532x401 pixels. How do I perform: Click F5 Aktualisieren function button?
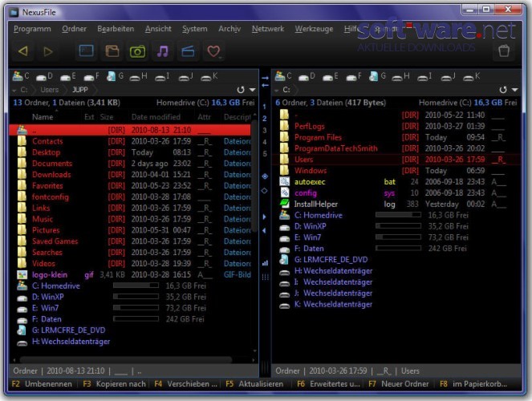(254, 384)
